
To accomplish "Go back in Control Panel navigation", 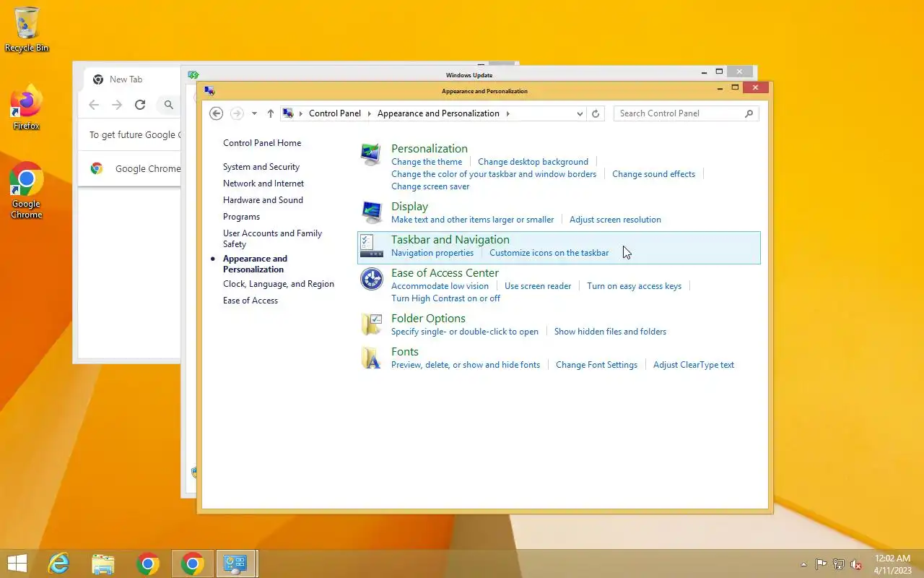I will [216, 113].
